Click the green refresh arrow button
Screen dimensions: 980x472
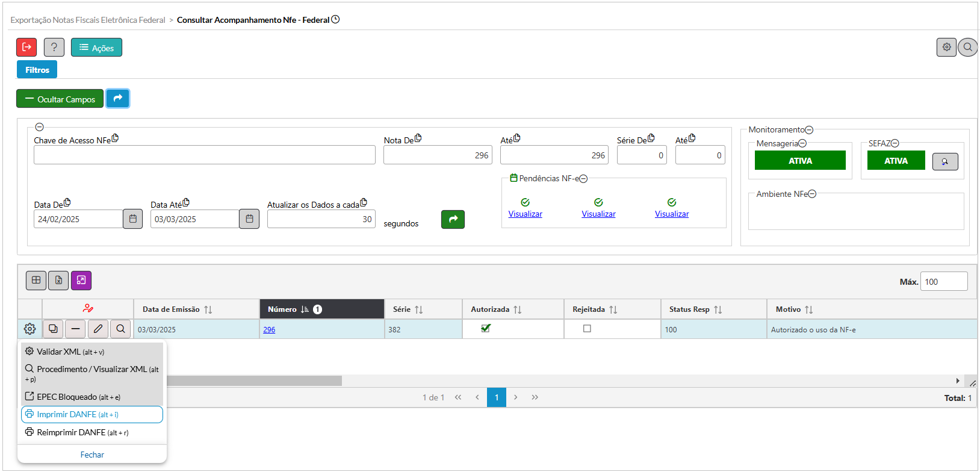tap(453, 219)
